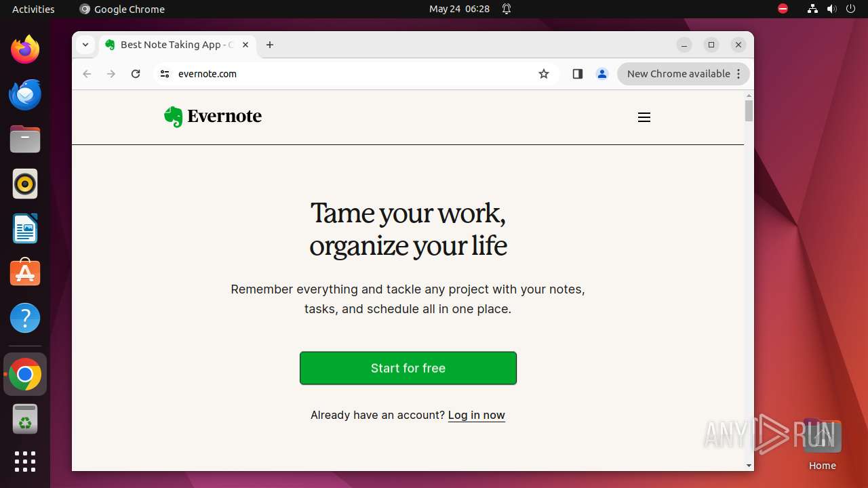The width and height of the screenshot is (868, 488).
Task: Open the Chrome profile avatar
Action: [x=602, y=74]
